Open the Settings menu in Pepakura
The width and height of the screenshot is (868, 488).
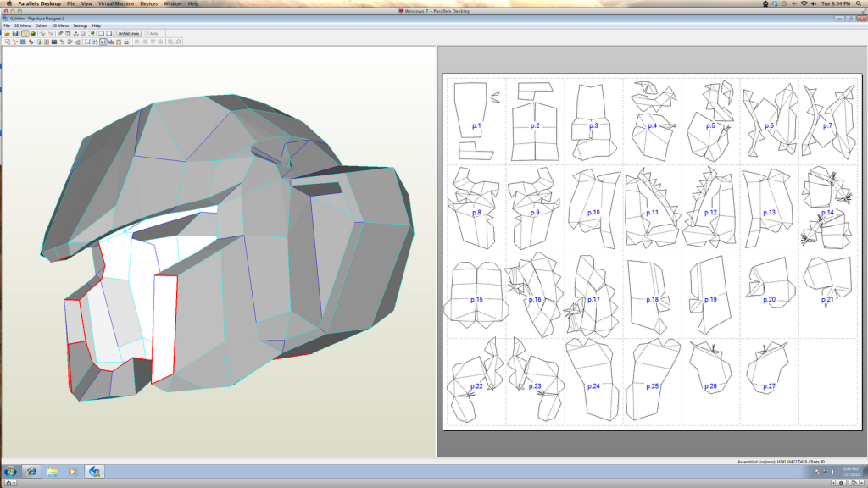coord(81,25)
